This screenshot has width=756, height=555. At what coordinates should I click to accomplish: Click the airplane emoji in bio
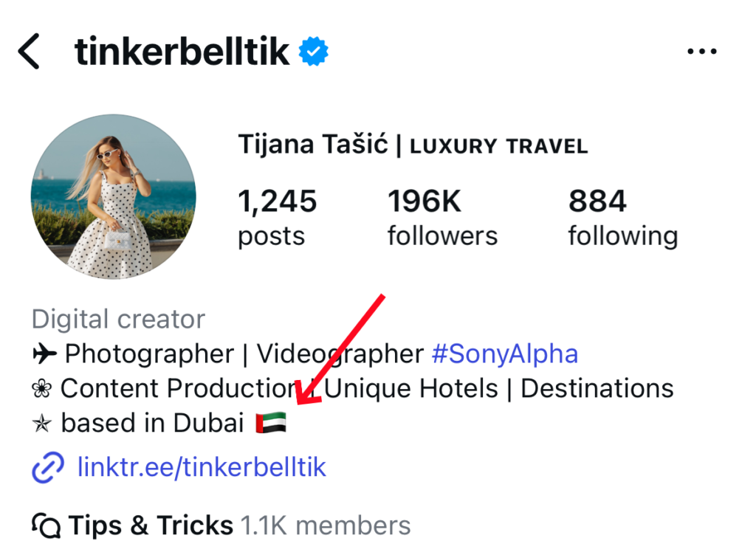[44, 354]
